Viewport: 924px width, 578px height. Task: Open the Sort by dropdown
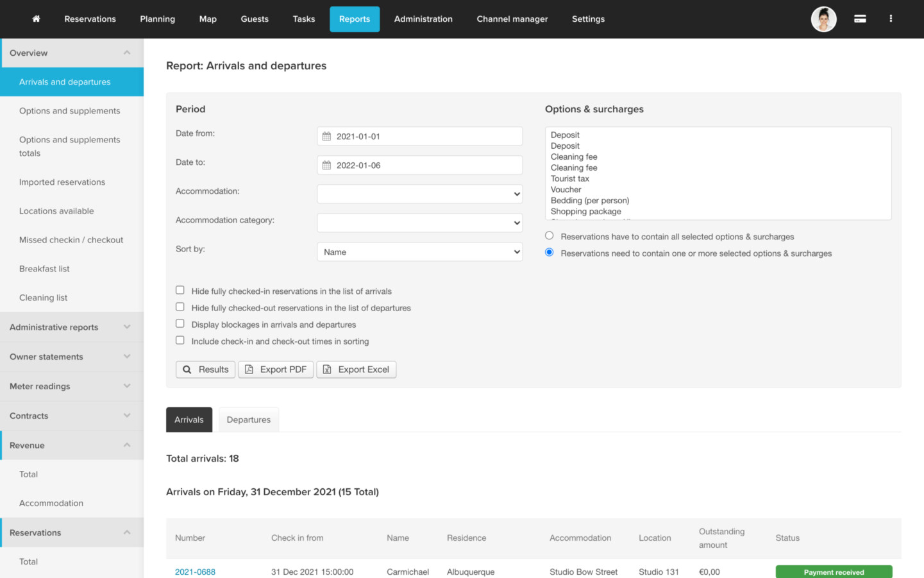tap(419, 252)
